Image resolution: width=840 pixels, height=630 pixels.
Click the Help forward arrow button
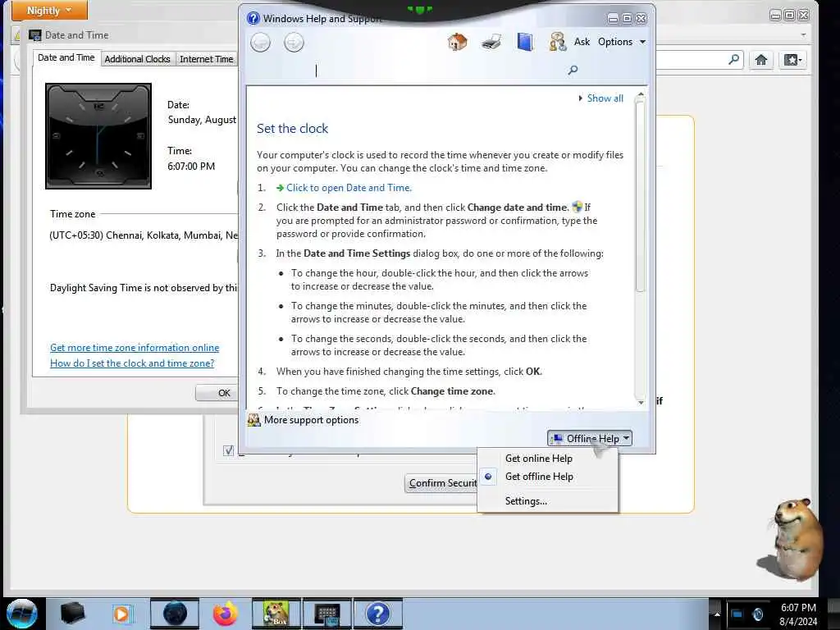(x=294, y=43)
